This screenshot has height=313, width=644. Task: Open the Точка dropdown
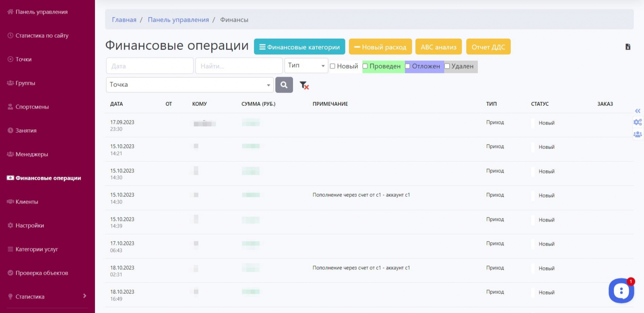190,85
